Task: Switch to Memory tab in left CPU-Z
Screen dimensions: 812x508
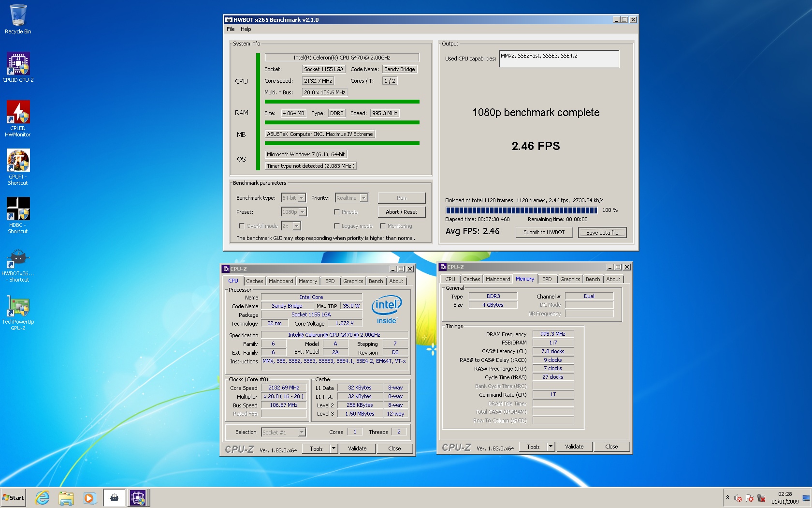Action: tap(308, 281)
